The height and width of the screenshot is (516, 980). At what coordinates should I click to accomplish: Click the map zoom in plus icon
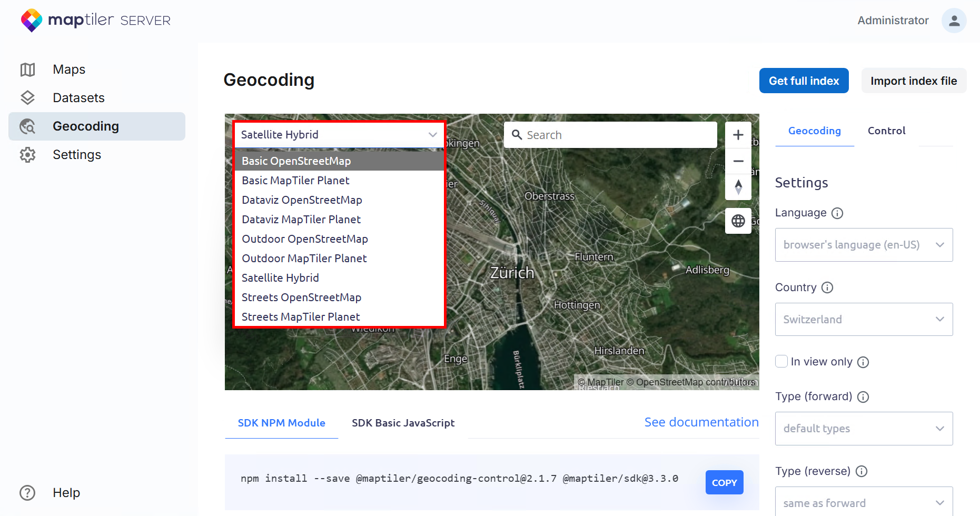[738, 135]
